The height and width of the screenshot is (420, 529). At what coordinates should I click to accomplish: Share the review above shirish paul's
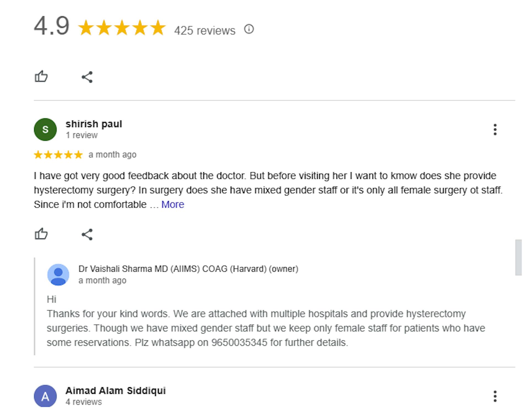tap(87, 77)
